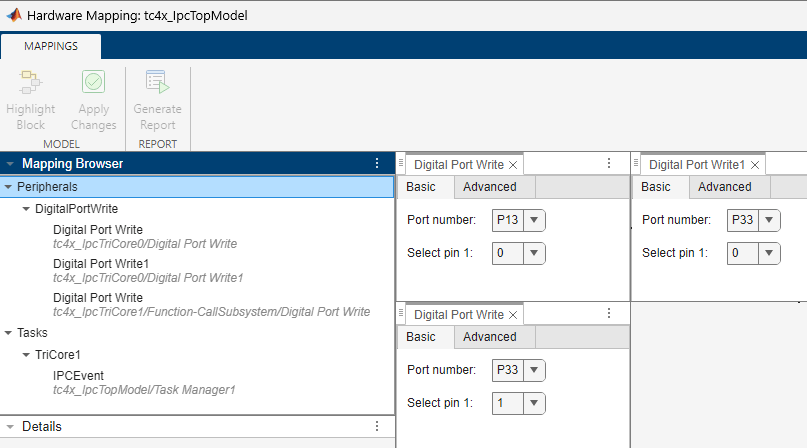Select the MAPPINGS ribbon tab

tap(51, 45)
